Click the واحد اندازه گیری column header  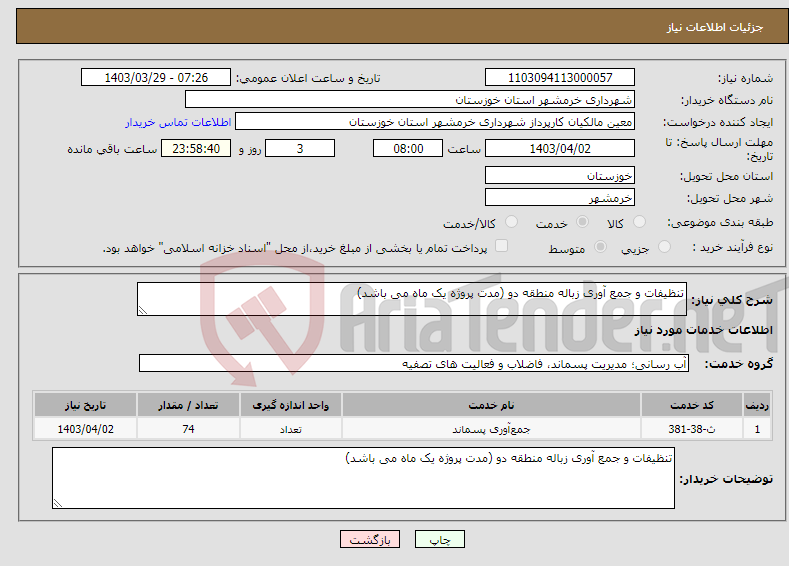click(290, 405)
